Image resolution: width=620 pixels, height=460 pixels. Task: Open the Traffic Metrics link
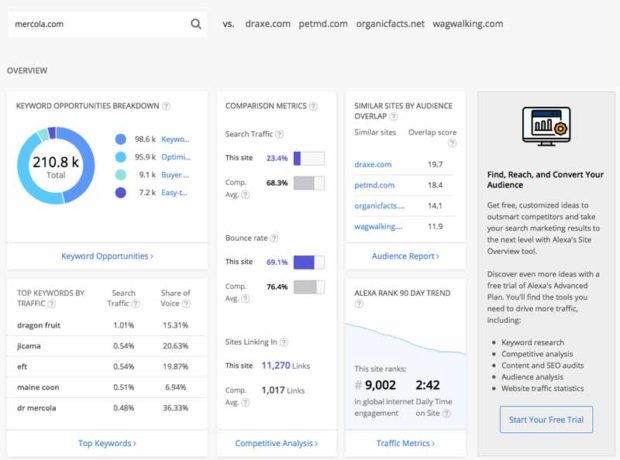tap(405, 443)
